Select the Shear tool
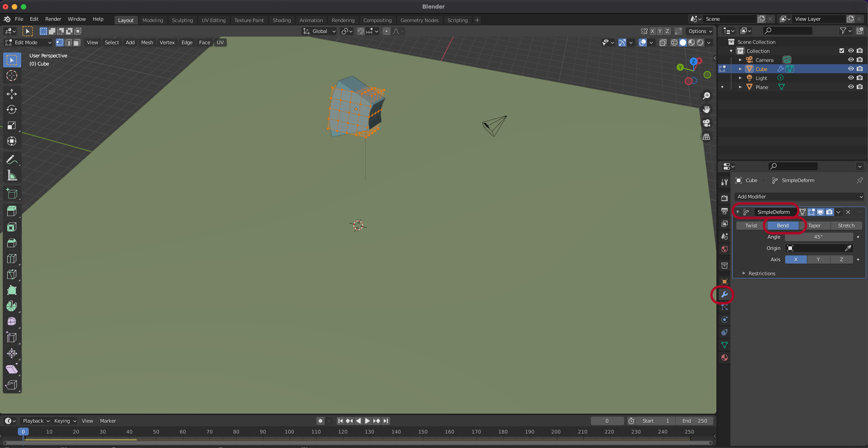 [12, 369]
